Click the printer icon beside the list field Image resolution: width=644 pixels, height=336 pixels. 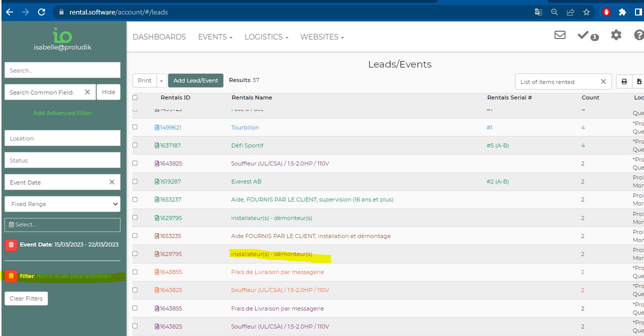[x=624, y=81]
